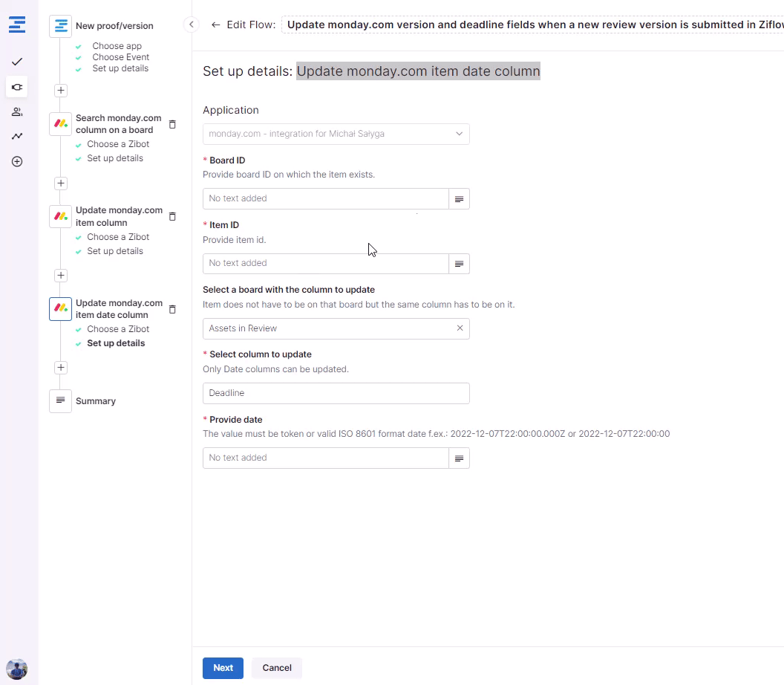This screenshot has height=685, width=784.
Task: Collapse the steps side panel
Action: (192, 25)
